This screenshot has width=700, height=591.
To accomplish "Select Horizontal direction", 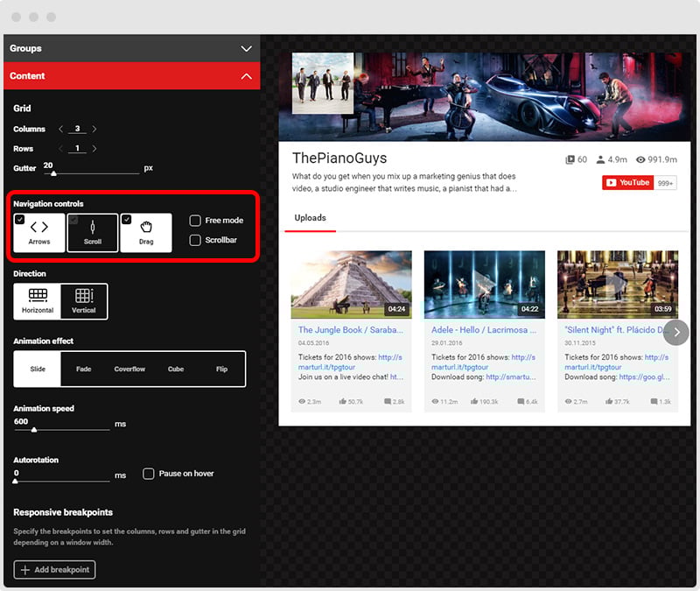I will coord(38,301).
